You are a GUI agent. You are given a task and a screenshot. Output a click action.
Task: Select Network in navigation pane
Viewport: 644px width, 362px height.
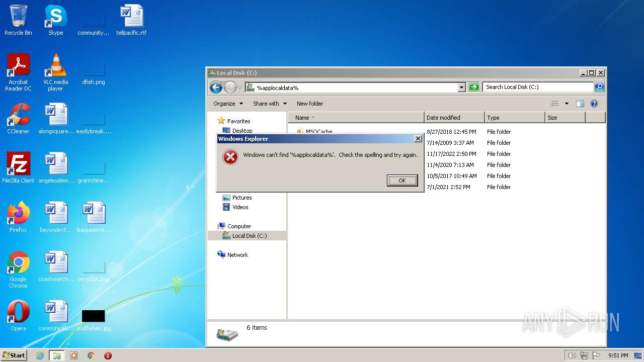(x=237, y=255)
